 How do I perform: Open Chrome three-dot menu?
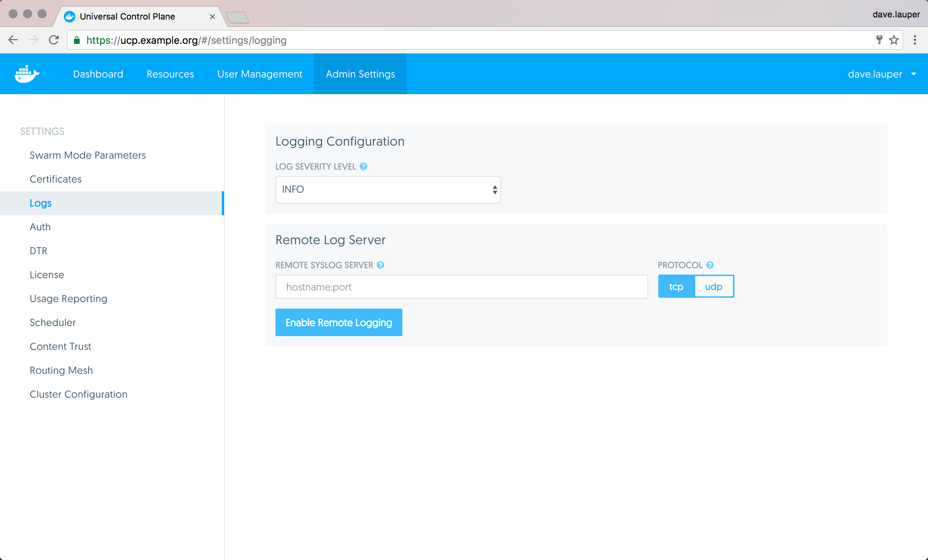915,40
